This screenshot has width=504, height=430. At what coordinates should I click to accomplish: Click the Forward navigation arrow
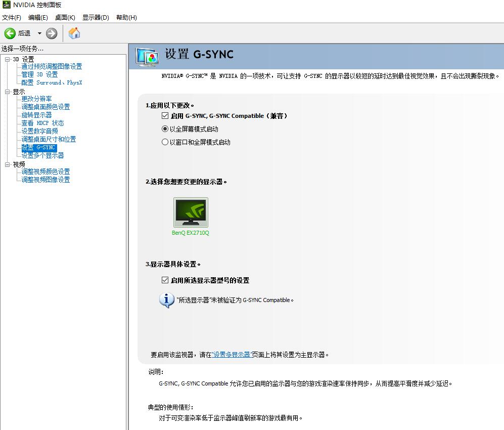click(x=51, y=33)
